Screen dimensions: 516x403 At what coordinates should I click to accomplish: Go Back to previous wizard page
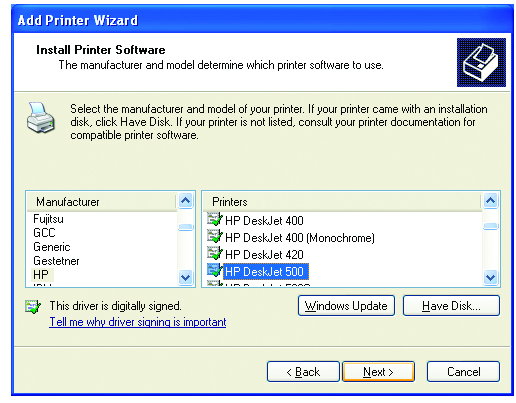(303, 371)
